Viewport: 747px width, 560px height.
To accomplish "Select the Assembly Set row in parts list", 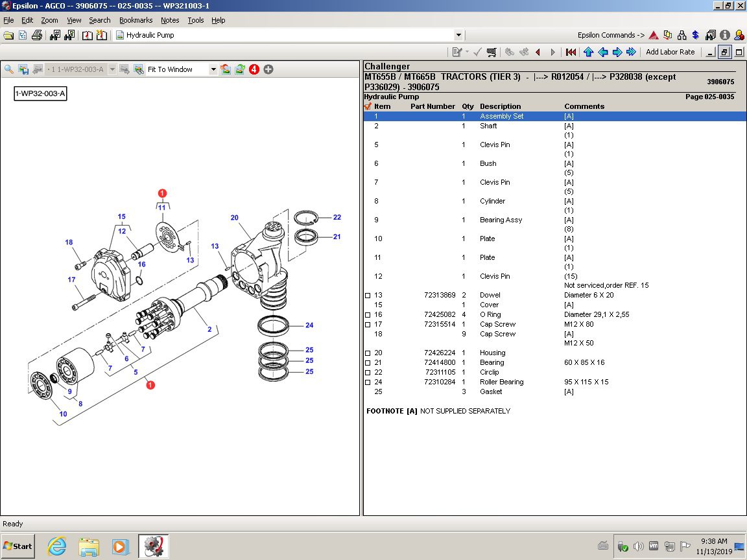I will (554, 116).
